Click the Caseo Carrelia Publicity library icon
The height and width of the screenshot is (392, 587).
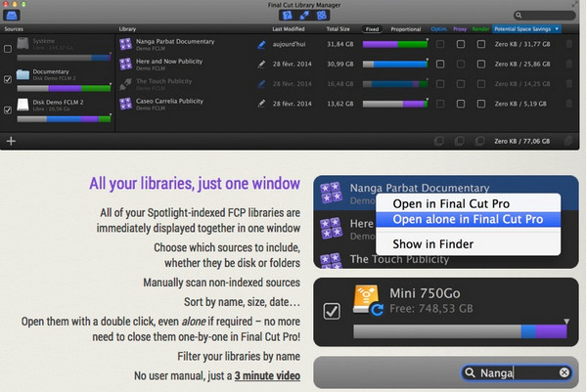[x=126, y=104]
